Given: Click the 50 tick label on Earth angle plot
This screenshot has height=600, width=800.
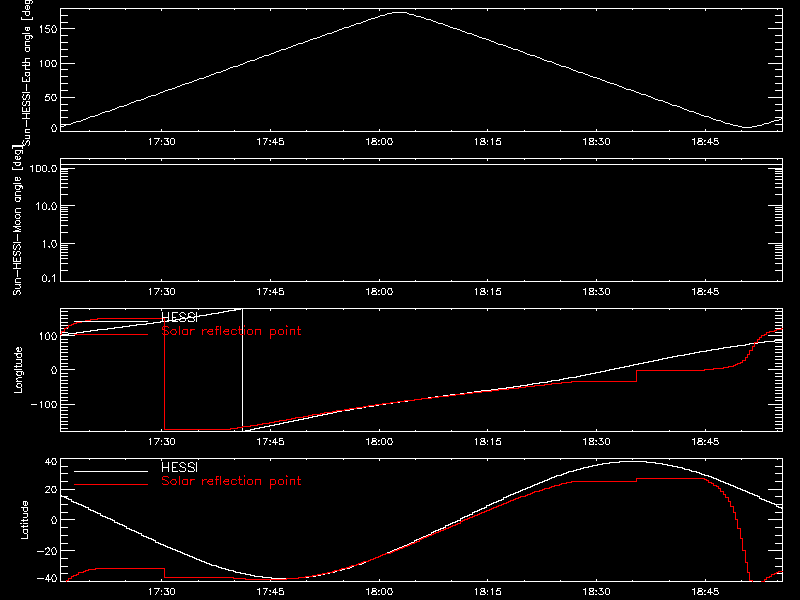Looking at the screenshot, I should tap(51, 97).
